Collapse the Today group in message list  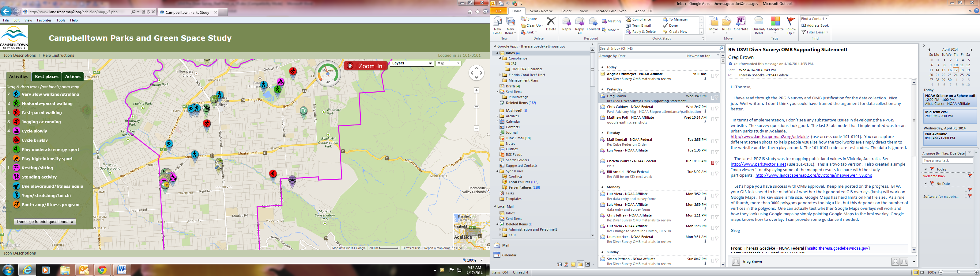[x=603, y=67]
